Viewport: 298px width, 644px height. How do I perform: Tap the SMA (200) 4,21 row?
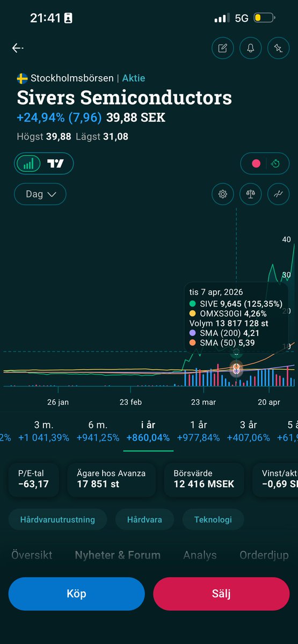(x=226, y=334)
